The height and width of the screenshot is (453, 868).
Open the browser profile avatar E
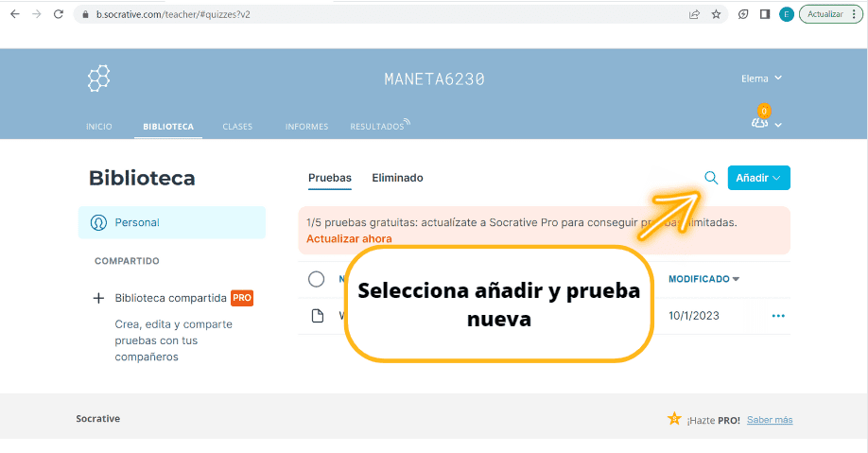click(786, 14)
